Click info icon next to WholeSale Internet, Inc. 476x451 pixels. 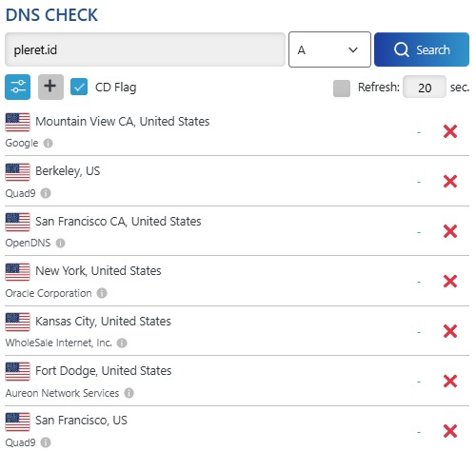122,343
